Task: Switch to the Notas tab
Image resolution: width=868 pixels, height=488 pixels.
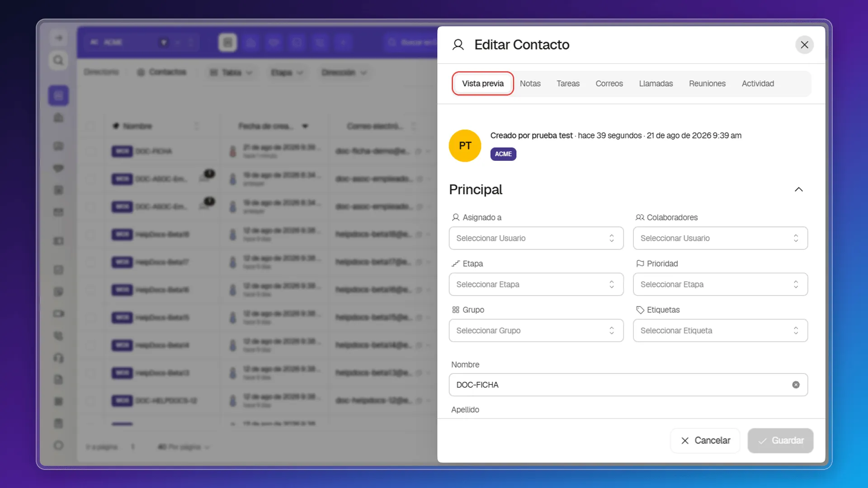Action: point(530,84)
